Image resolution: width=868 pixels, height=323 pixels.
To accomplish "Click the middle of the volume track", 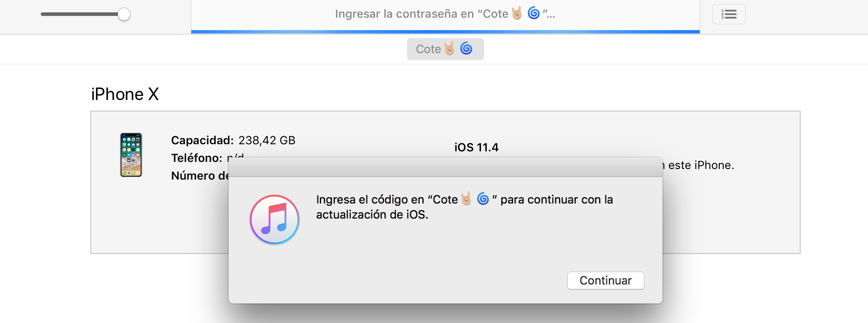I will (80, 14).
